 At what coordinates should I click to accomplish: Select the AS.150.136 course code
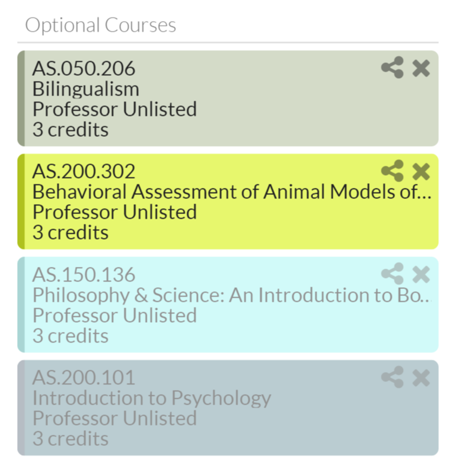(84, 275)
